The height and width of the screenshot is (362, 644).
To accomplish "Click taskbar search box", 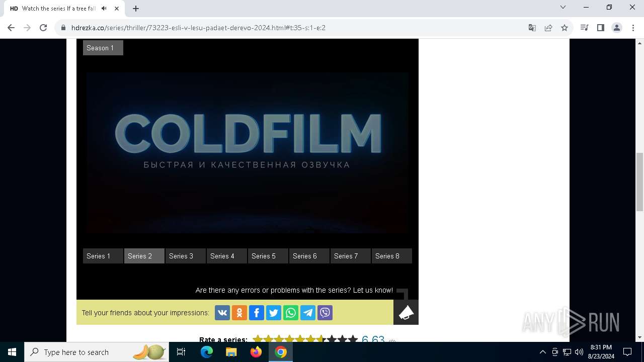I will pyautogui.click(x=96, y=352).
